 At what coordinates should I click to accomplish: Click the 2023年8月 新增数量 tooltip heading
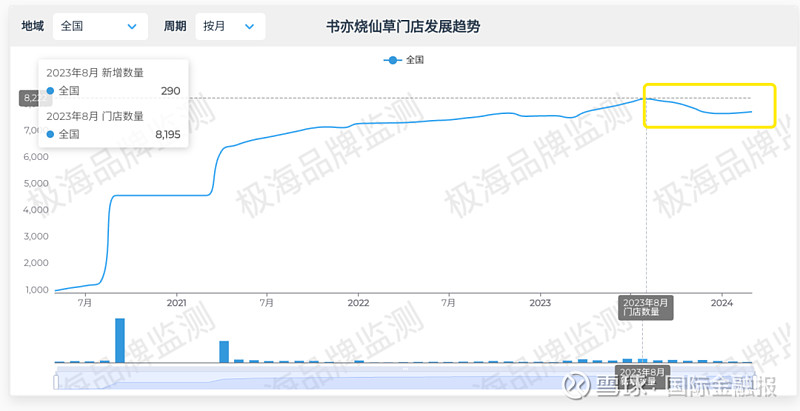[x=95, y=73]
